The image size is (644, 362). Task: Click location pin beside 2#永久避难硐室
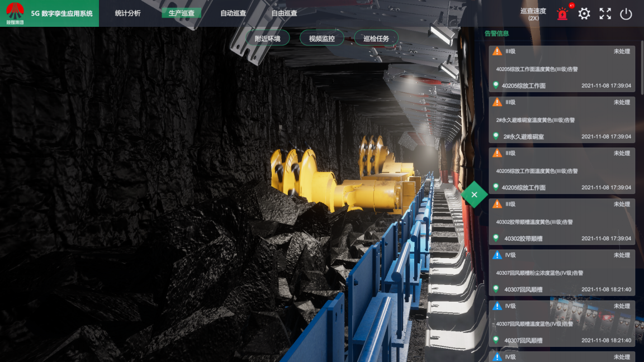click(495, 136)
